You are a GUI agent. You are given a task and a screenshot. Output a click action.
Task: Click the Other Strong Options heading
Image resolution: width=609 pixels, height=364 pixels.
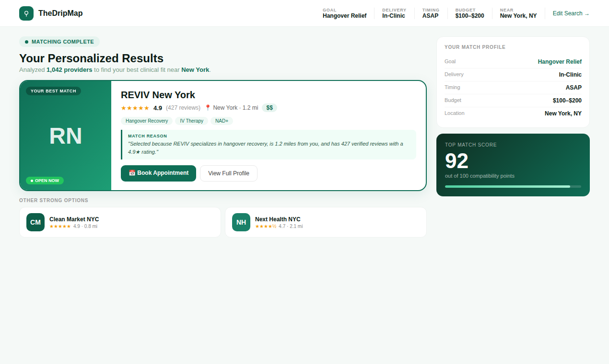pyautogui.click(x=54, y=200)
